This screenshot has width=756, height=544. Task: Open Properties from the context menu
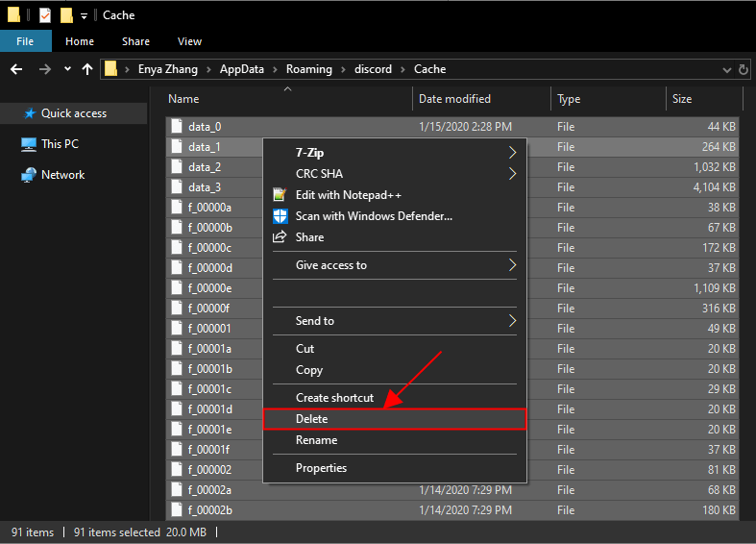[395, 468]
